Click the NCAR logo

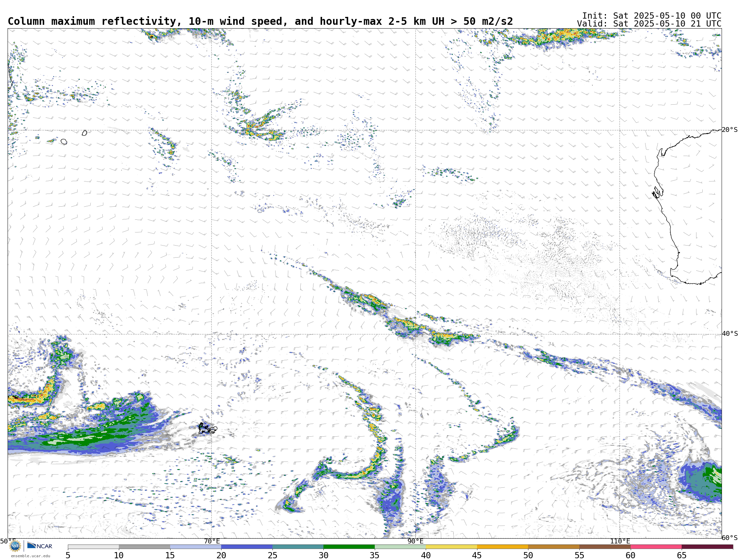(x=40, y=546)
